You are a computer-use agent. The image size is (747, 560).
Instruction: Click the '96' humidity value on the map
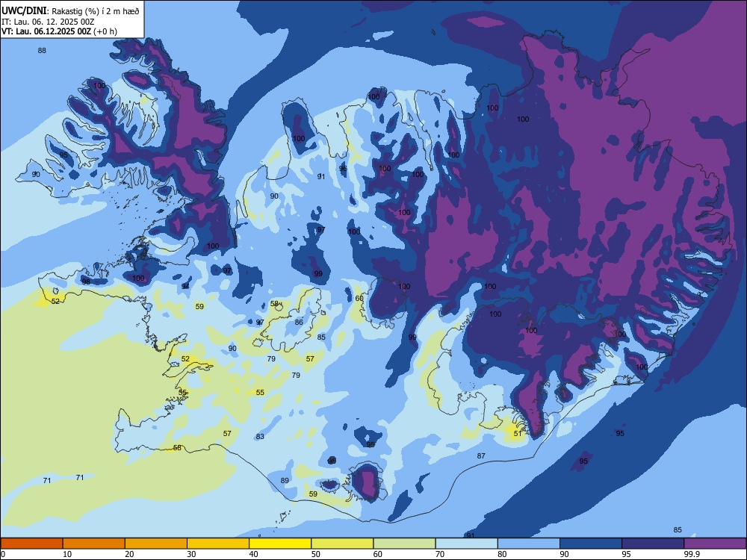pyautogui.click(x=343, y=168)
